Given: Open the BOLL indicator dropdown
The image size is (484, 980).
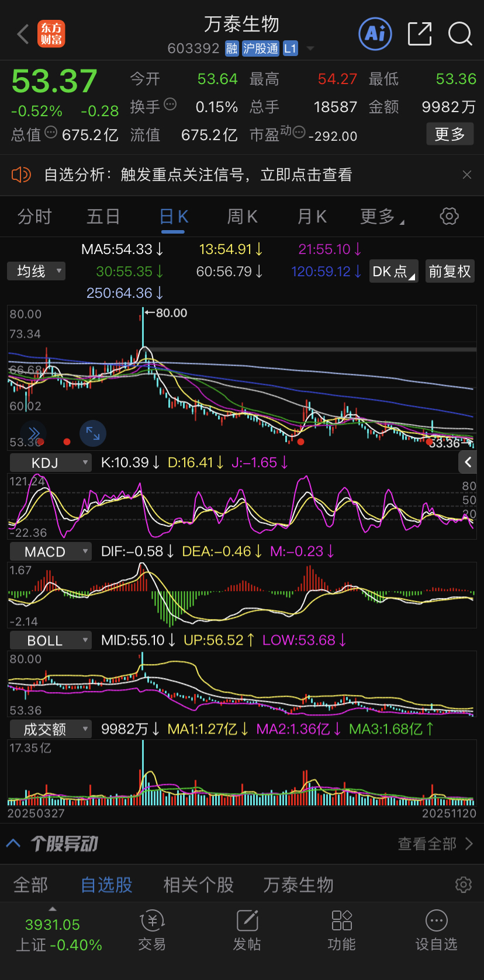Looking at the screenshot, I should pyautogui.click(x=51, y=640).
